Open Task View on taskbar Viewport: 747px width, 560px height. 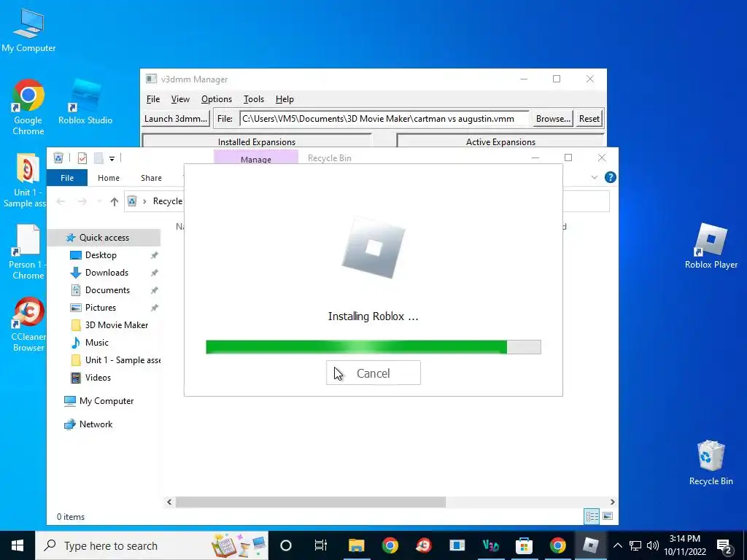tap(321, 545)
